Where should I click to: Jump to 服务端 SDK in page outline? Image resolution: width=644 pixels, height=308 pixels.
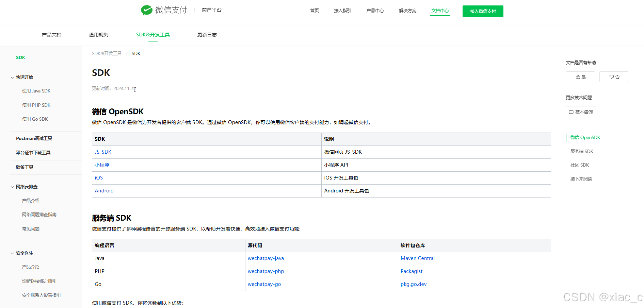click(x=582, y=151)
